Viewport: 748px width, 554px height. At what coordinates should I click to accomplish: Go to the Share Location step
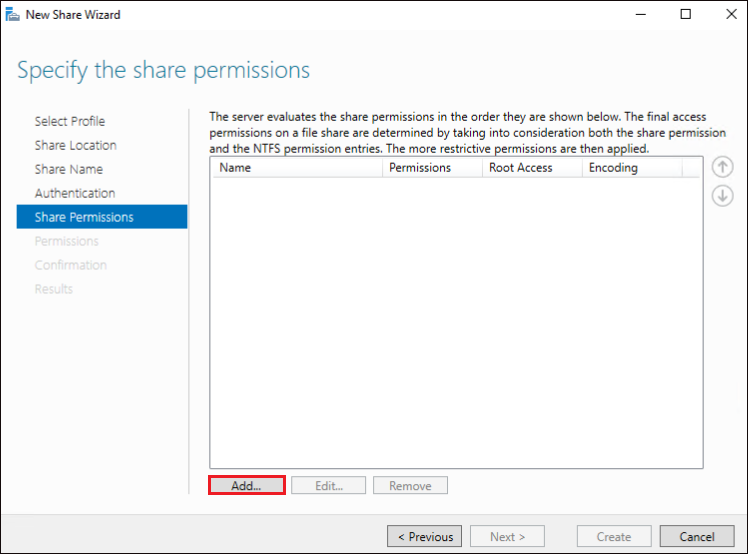point(75,145)
